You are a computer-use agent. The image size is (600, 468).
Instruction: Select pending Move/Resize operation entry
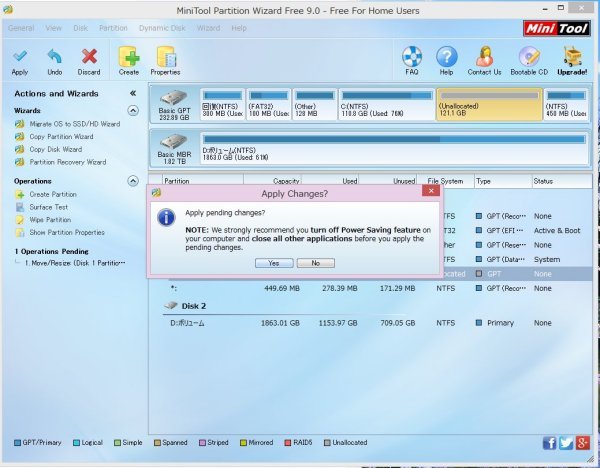tap(75, 263)
